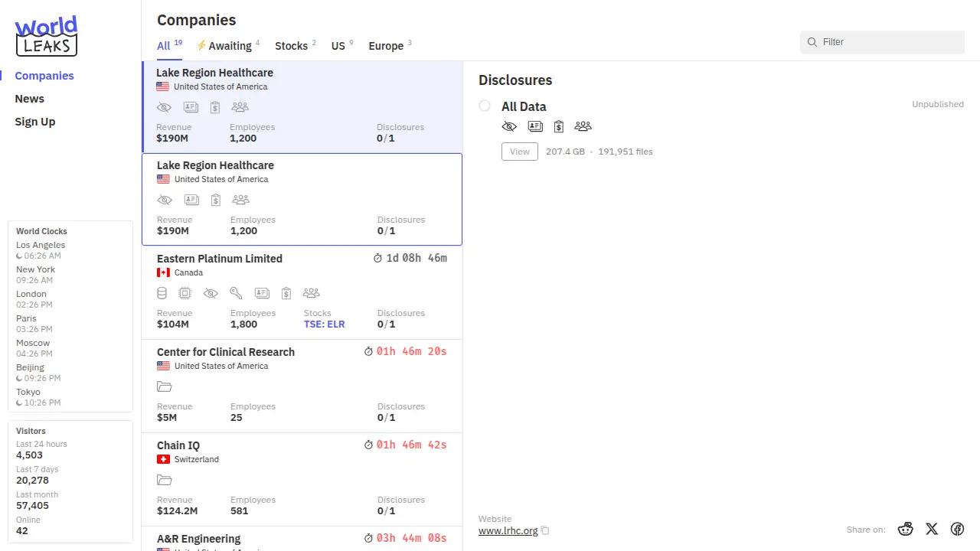Viewport: 980px width, 551px height.
Task: Click the World Leaks logo
Action: click(x=46, y=37)
